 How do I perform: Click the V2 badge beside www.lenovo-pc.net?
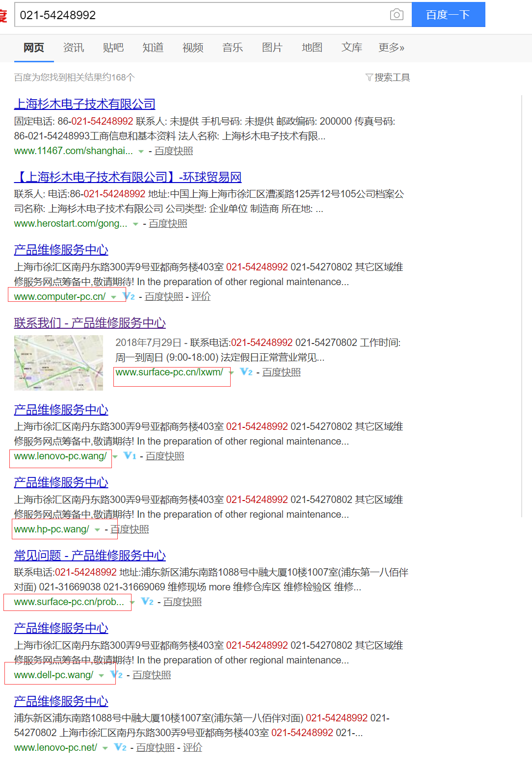120,747
